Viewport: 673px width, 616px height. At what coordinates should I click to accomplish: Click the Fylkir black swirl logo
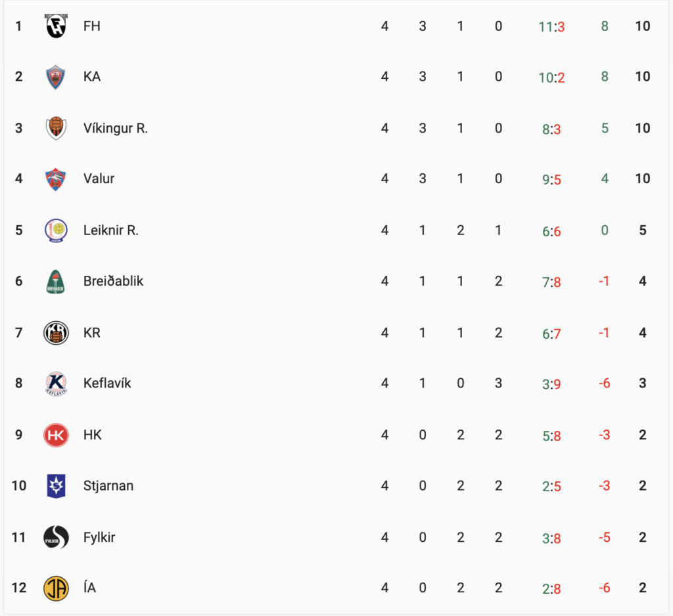point(57,537)
